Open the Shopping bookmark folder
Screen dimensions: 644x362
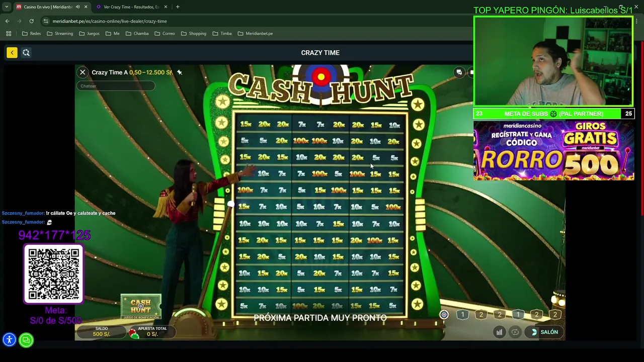[x=193, y=34]
